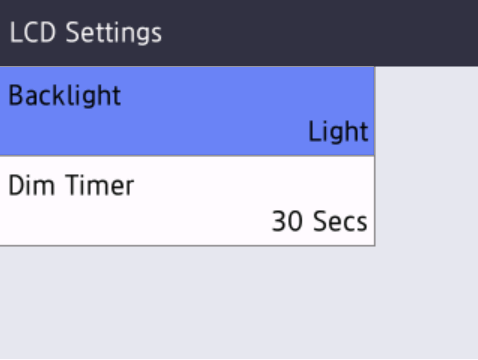478x360 pixels.
Task: Tap the number 30 in the Dim Timer row
Action: tap(287, 221)
